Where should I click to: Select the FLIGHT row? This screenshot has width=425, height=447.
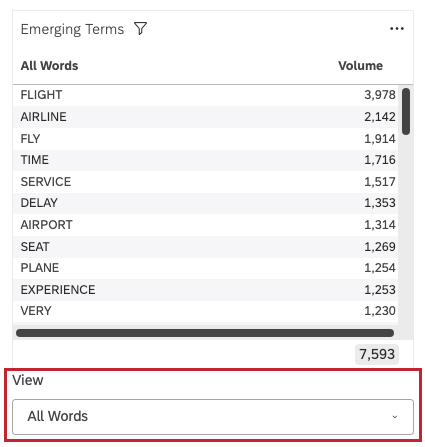[205, 95]
